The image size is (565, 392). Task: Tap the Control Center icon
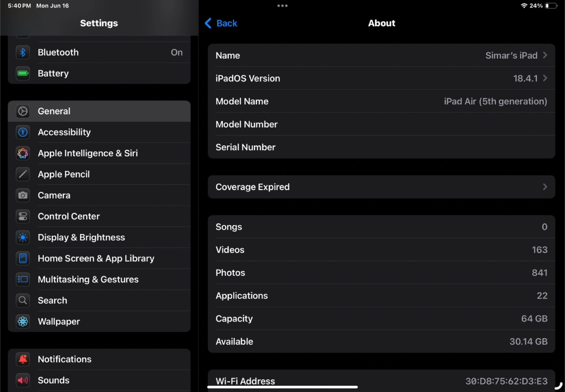coord(23,216)
